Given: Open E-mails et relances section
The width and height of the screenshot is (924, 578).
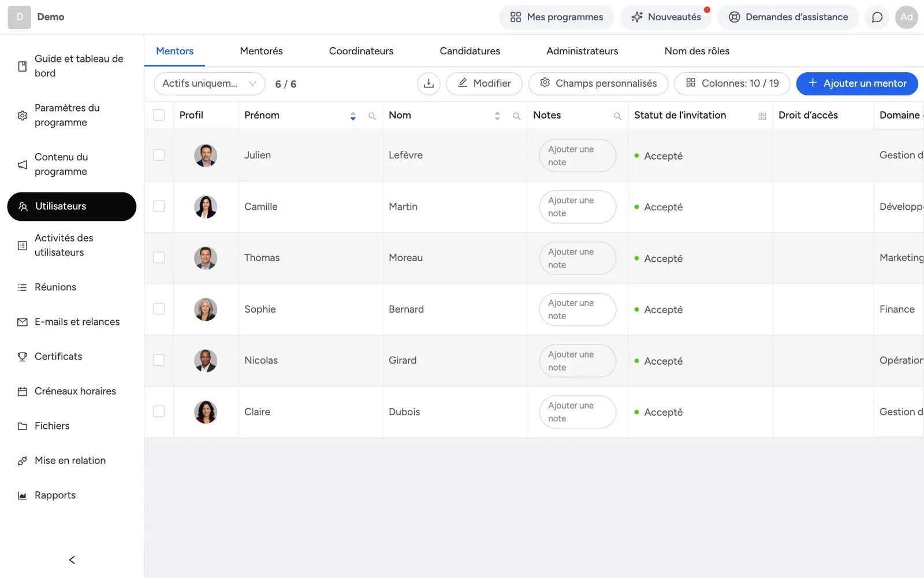Looking at the screenshot, I should 72,322.
